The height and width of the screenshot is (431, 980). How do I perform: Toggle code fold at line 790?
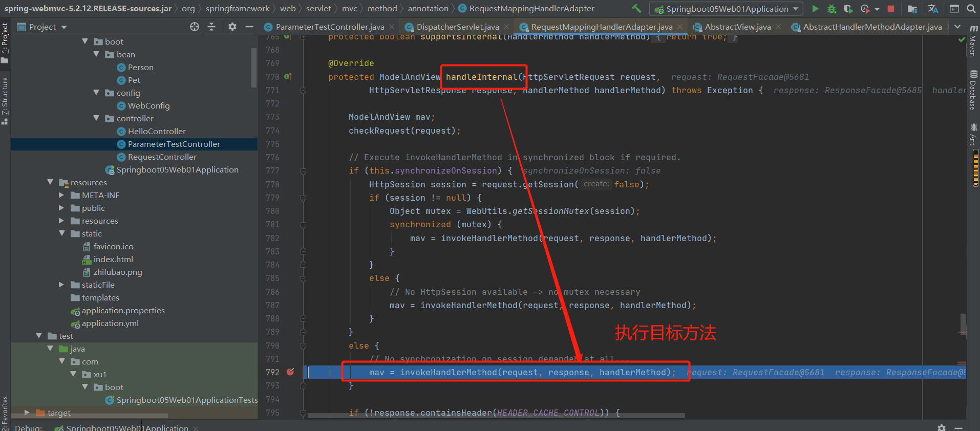tap(303, 346)
